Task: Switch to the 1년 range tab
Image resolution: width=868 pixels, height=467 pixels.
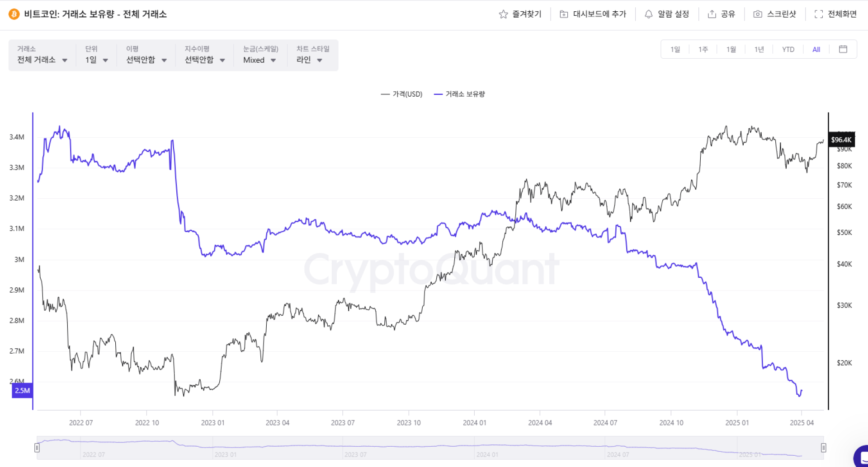Action: 759,50
